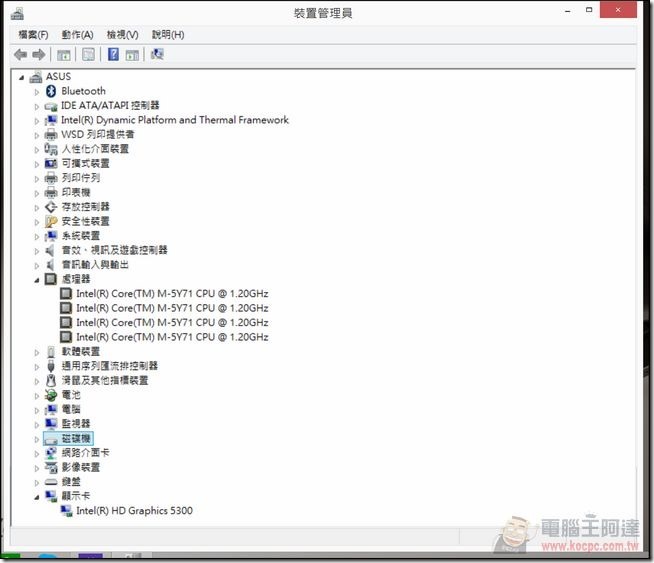
Task: Expand the 監視器 node arrow
Action: 37,425
